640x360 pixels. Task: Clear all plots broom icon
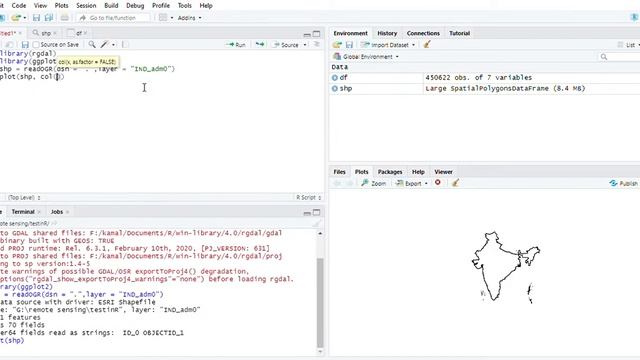coord(456,183)
